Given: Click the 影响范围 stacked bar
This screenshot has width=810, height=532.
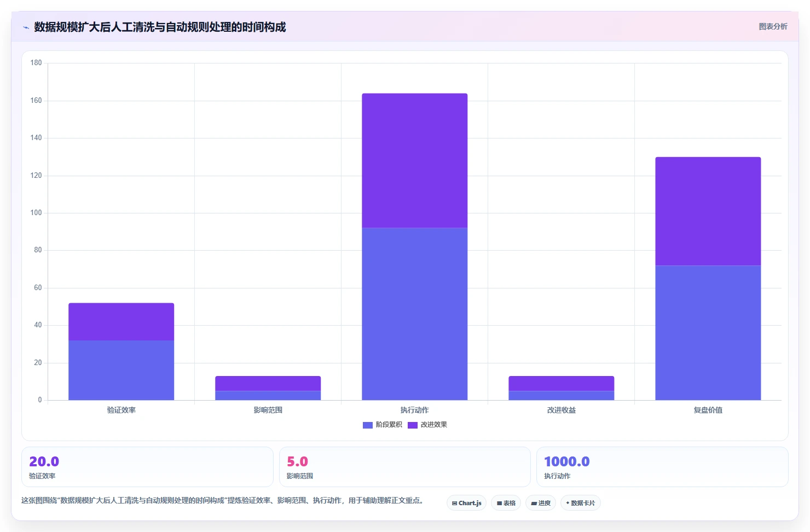Looking at the screenshot, I should pyautogui.click(x=268, y=388).
